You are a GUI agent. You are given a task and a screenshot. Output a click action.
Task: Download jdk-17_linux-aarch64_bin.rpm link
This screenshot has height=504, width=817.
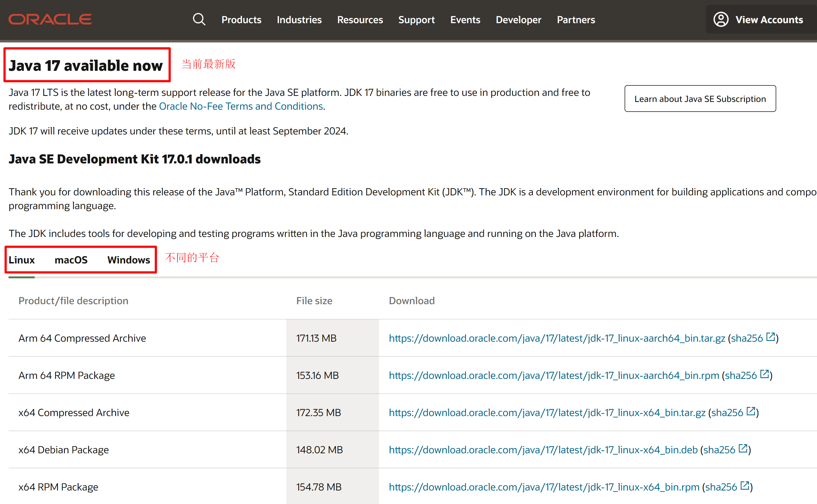(554, 375)
